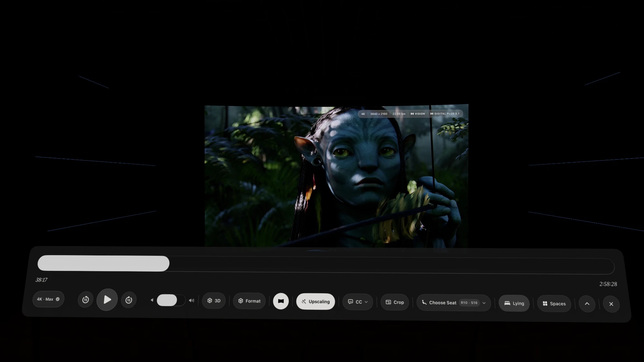Open the Format options

point(250,301)
